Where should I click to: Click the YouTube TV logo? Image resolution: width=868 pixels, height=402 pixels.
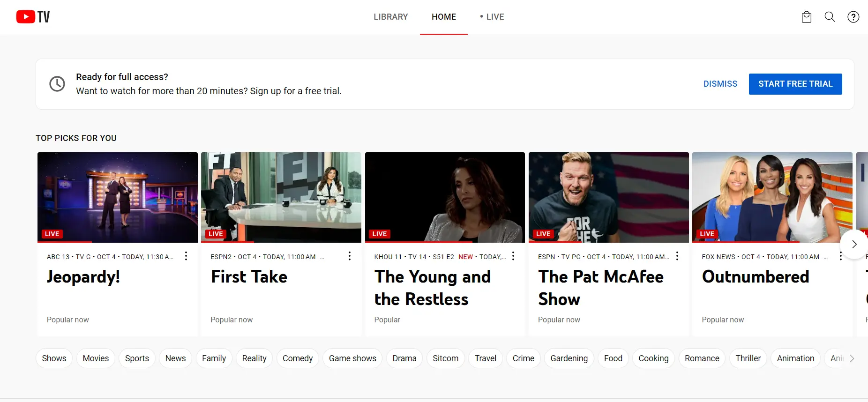33,17
